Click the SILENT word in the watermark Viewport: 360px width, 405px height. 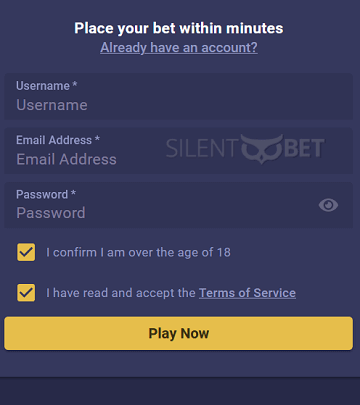(202, 149)
